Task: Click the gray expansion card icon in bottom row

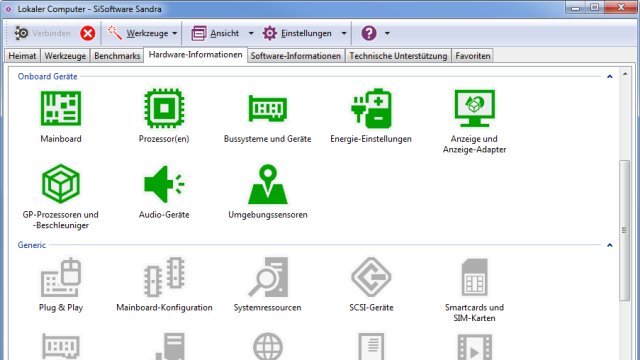Action: (x=61, y=346)
